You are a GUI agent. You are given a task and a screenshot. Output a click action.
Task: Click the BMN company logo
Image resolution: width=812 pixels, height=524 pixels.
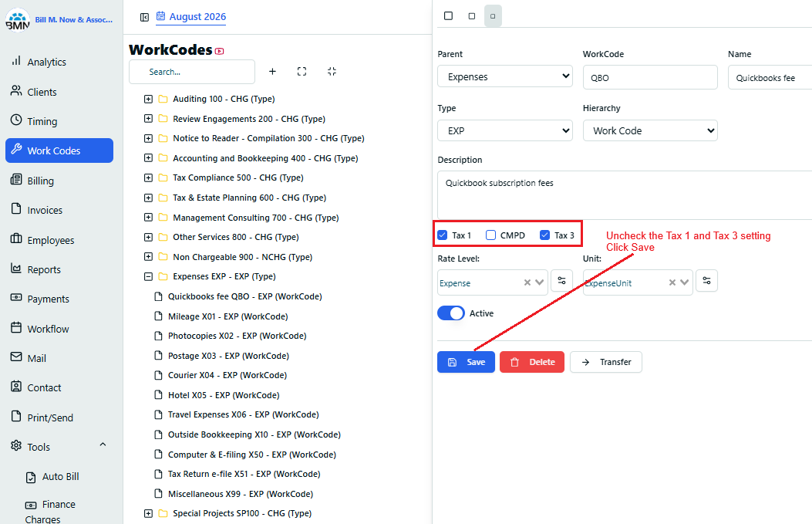point(18,20)
